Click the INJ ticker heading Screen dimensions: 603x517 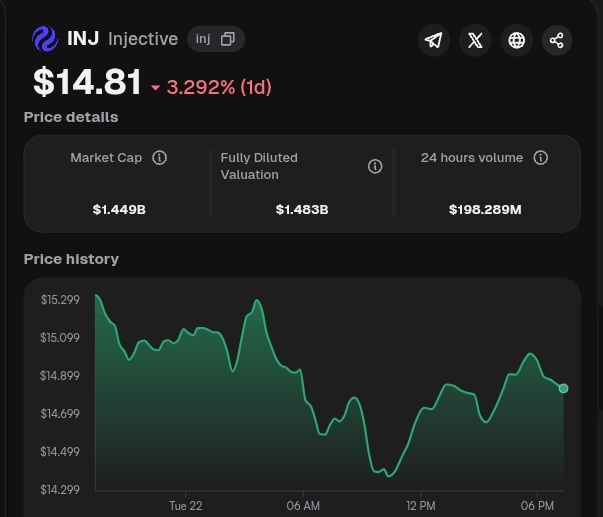coord(83,38)
